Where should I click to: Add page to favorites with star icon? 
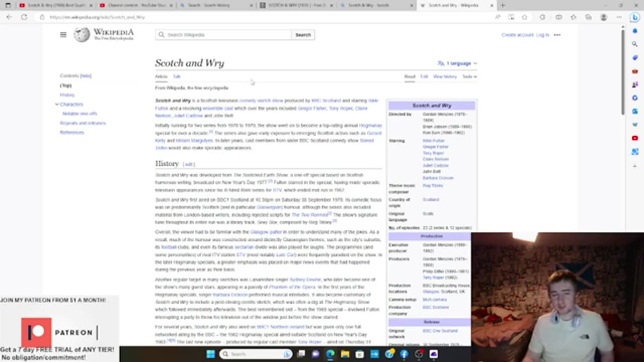(x=525, y=17)
